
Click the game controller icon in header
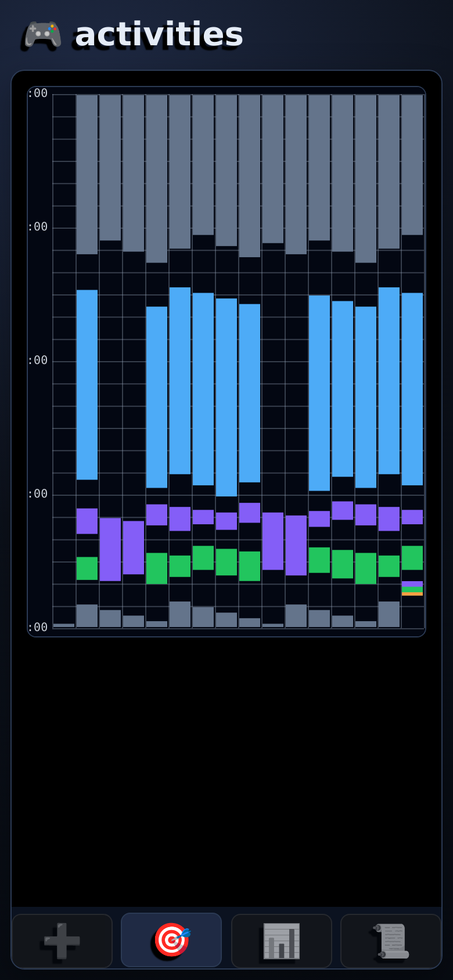pyautogui.click(x=42, y=34)
